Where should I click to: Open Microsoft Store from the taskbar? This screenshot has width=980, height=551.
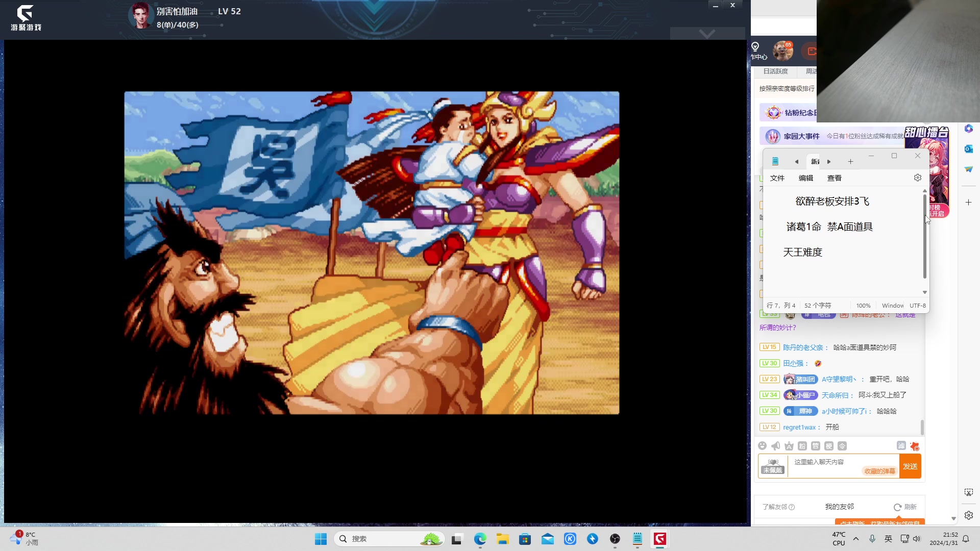point(525,539)
